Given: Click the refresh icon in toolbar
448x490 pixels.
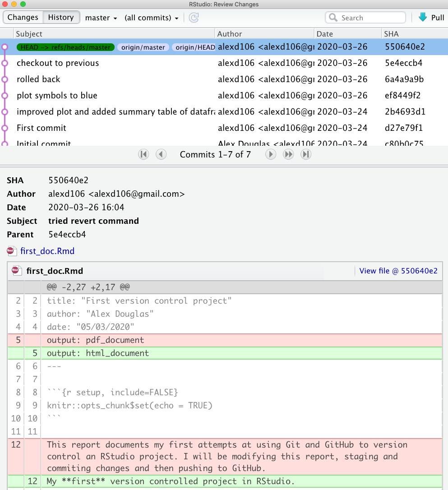Looking at the screenshot, I should (x=194, y=18).
